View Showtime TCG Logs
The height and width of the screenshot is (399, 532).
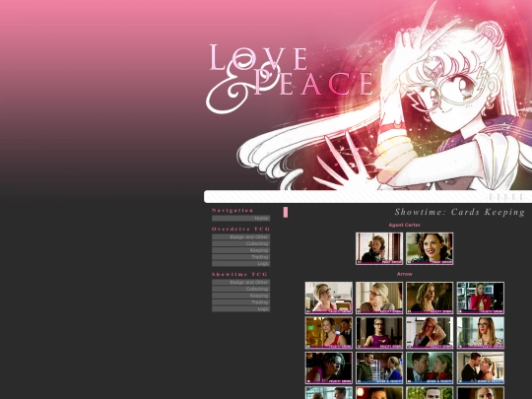tap(241, 308)
